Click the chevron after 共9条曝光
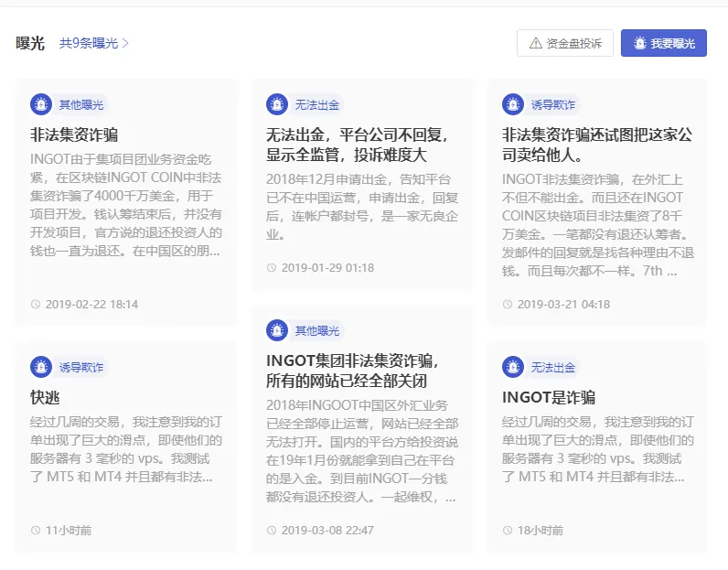The width and height of the screenshot is (728, 570). pos(125,43)
